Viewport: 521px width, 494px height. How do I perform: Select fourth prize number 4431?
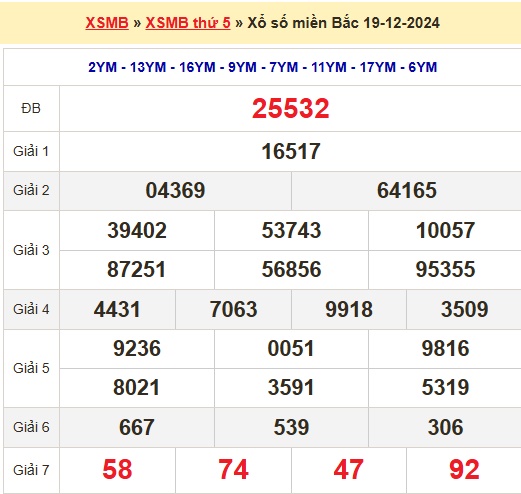coord(117,309)
